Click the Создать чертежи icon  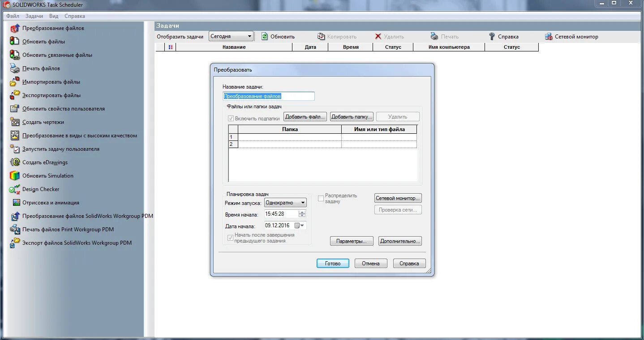(15, 122)
